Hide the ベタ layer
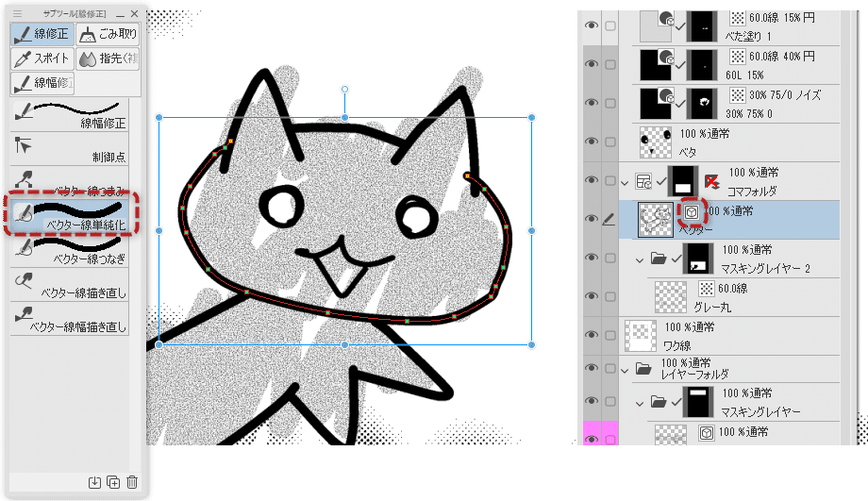This screenshot has width=868, height=501. click(x=592, y=142)
